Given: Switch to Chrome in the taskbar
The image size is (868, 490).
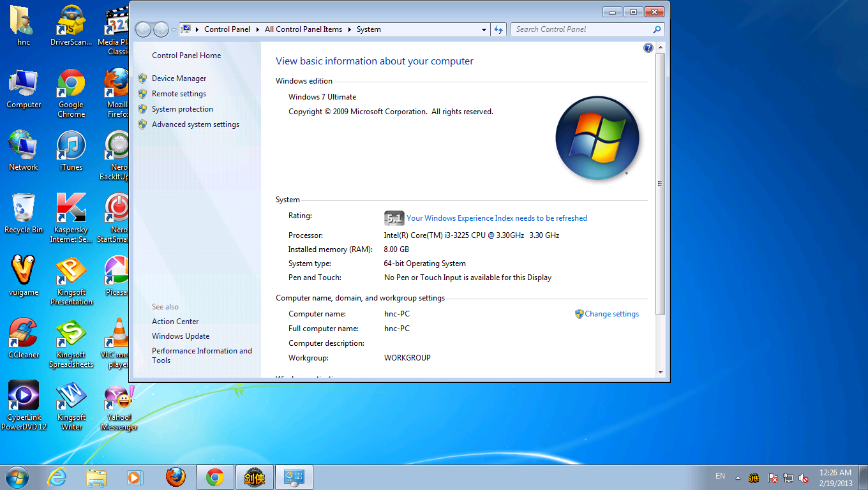Looking at the screenshot, I should pos(215,477).
